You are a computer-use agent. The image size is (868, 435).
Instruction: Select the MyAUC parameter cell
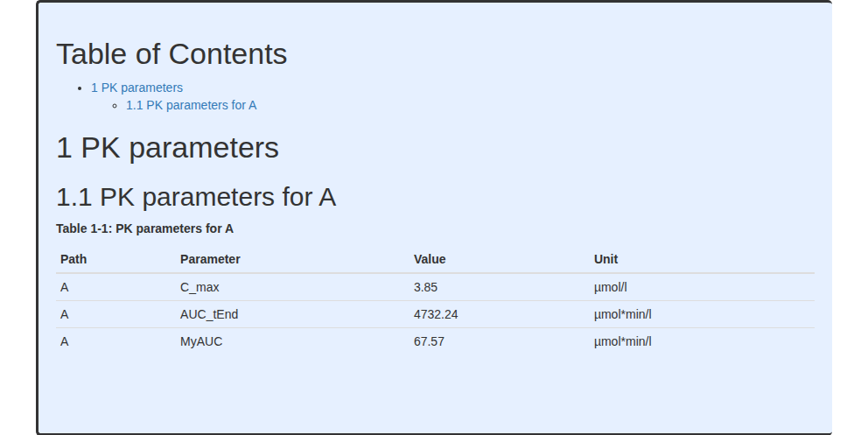pyautogui.click(x=201, y=341)
